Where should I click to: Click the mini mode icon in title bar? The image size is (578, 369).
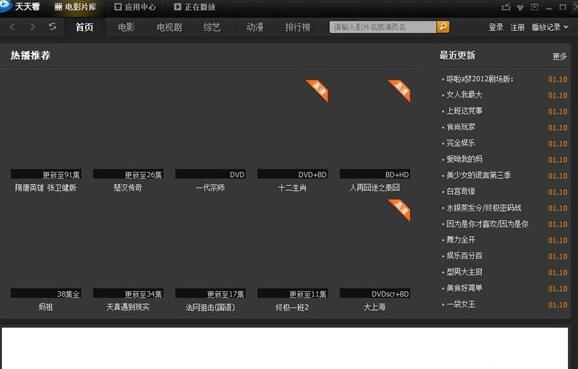tap(535, 7)
